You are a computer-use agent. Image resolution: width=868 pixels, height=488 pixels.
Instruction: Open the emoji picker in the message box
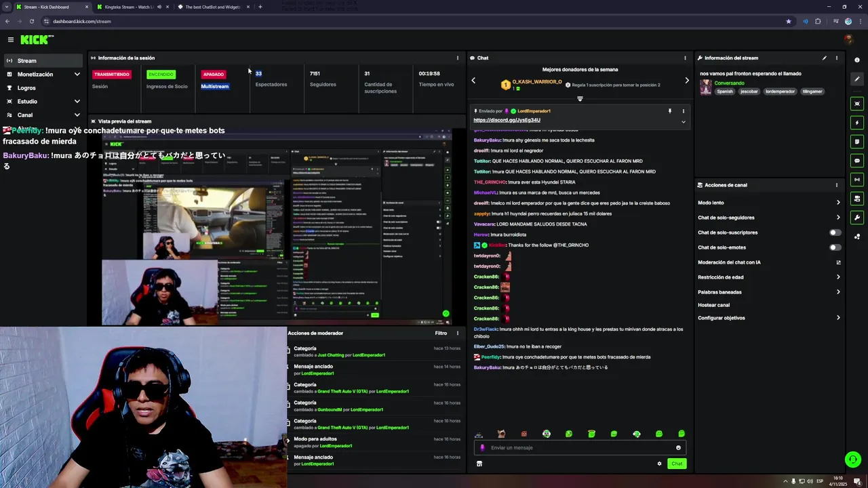[678, 447]
